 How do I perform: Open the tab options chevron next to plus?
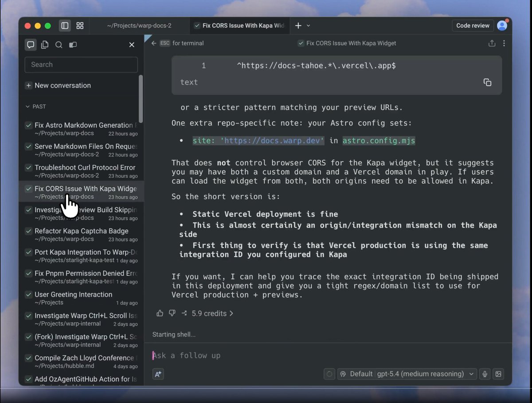tap(309, 26)
